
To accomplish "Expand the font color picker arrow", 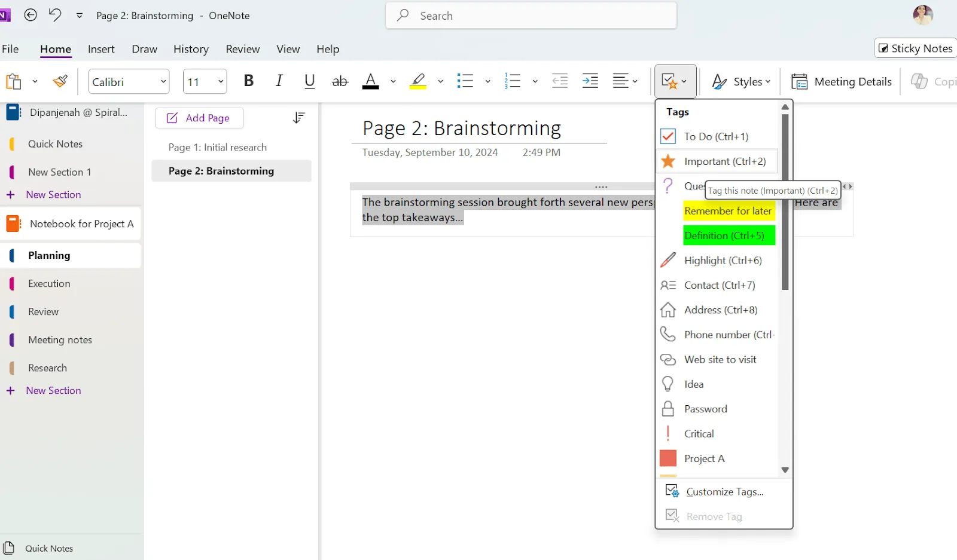I will tap(393, 81).
